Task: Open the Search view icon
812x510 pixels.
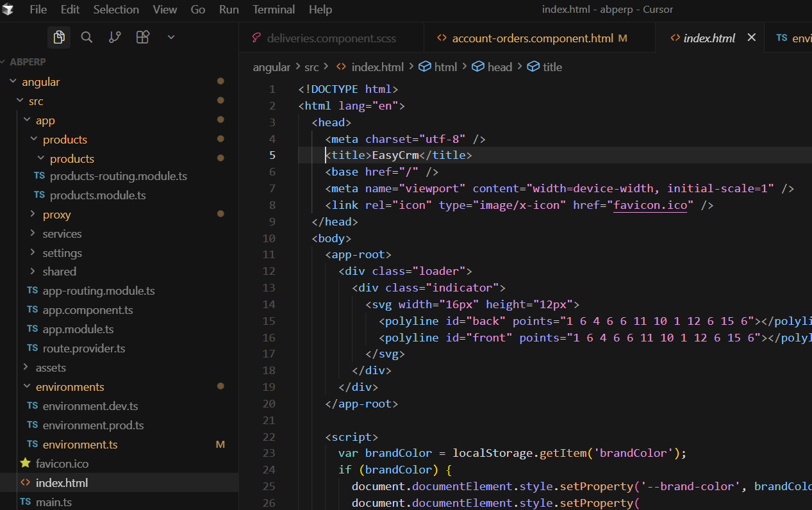Action: (87, 38)
